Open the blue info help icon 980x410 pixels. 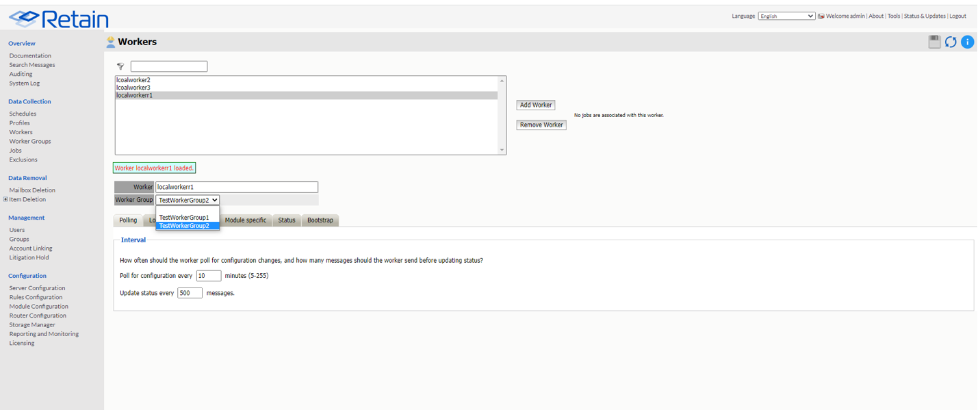pyautogui.click(x=967, y=42)
